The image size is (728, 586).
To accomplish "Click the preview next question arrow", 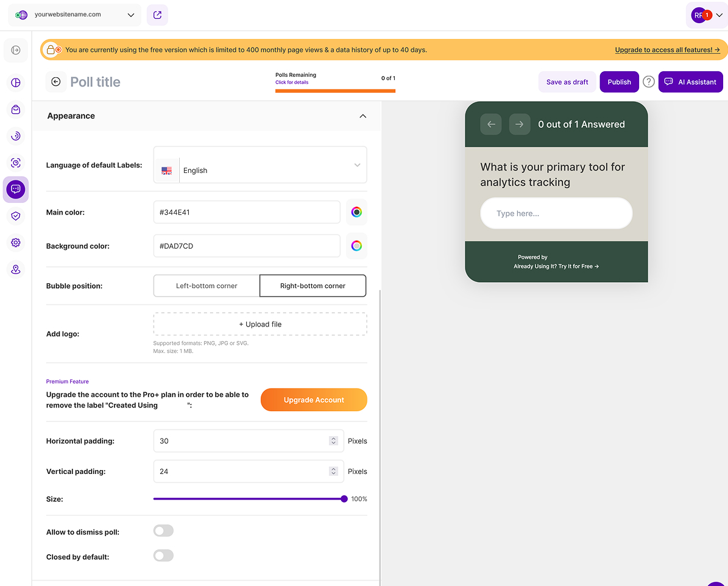I will coord(520,124).
